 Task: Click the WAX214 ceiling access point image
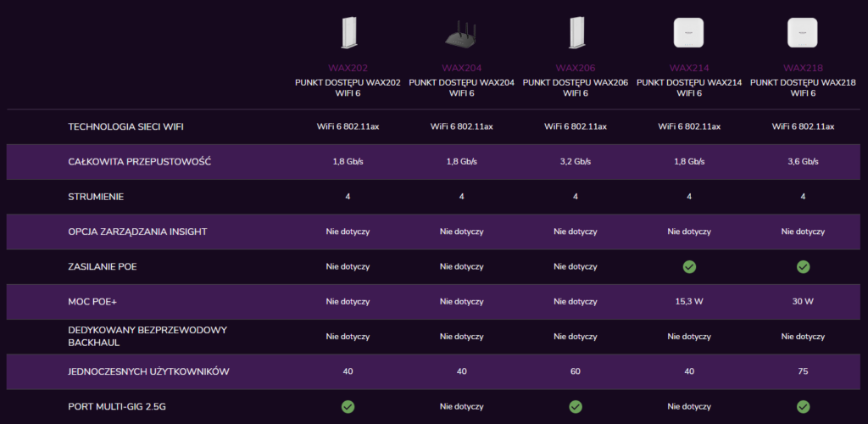point(688,32)
